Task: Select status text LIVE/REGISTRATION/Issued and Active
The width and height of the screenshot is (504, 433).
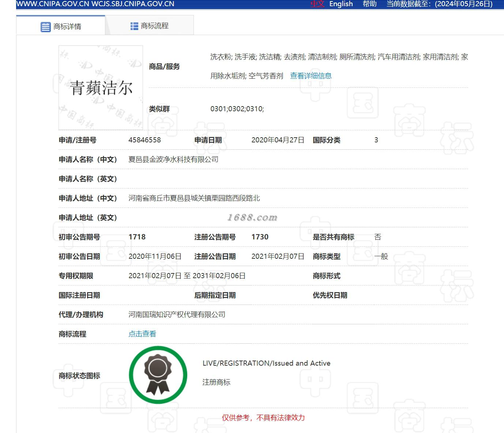Action: click(x=266, y=363)
